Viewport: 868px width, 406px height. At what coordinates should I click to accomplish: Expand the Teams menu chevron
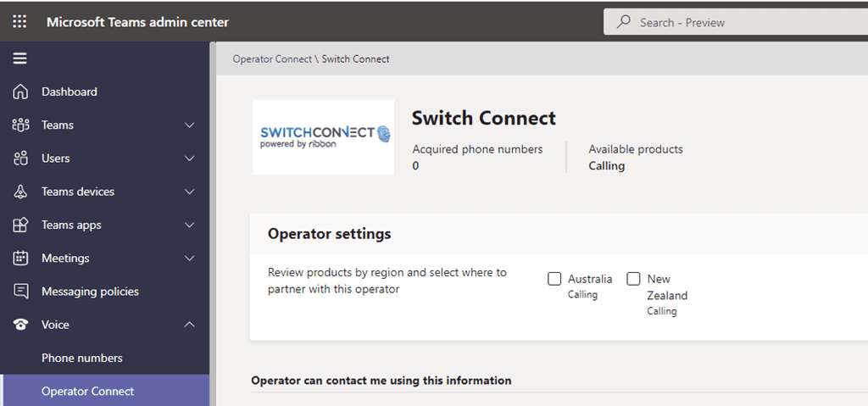click(x=190, y=125)
